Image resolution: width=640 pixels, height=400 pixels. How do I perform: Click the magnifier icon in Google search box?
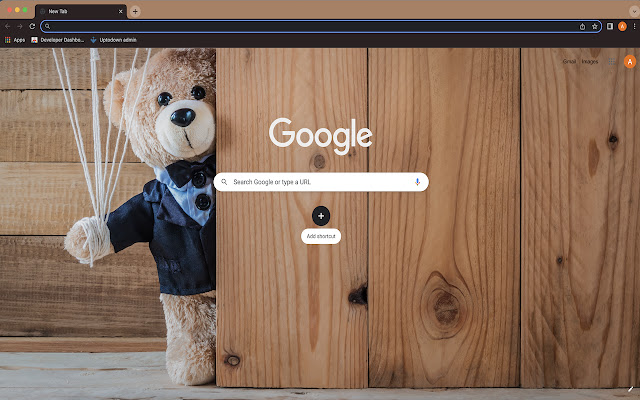pyautogui.click(x=224, y=182)
